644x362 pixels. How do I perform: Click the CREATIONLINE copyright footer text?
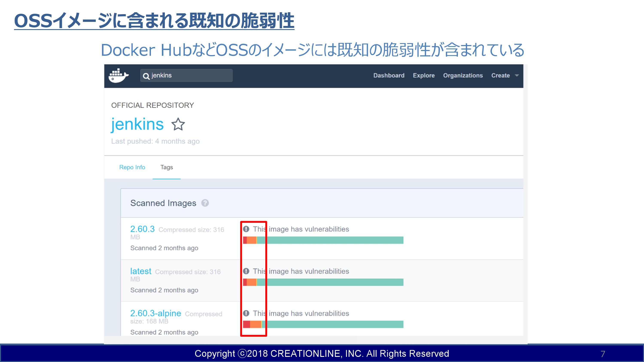point(322,353)
